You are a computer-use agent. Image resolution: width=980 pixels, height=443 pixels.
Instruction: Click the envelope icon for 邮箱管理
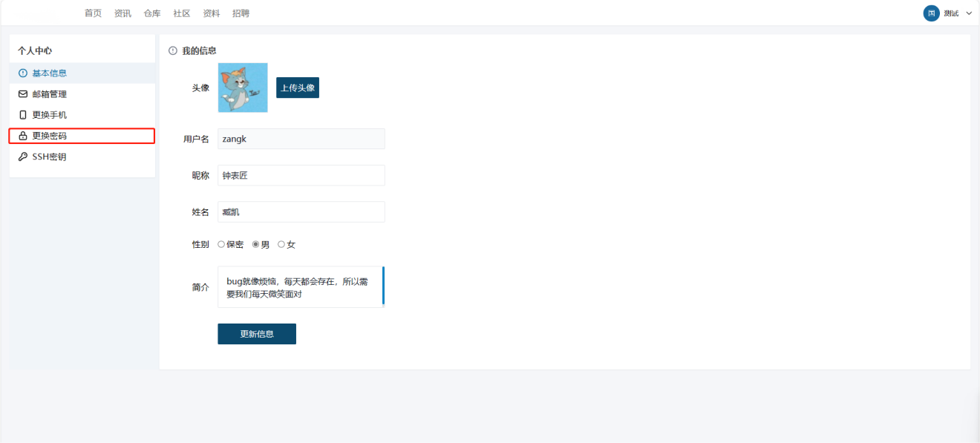(x=23, y=94)
